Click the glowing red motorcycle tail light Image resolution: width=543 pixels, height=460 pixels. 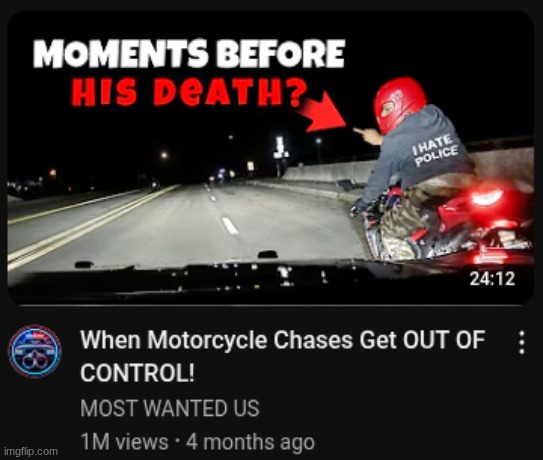pyautogui.click(x=487, y=197)
